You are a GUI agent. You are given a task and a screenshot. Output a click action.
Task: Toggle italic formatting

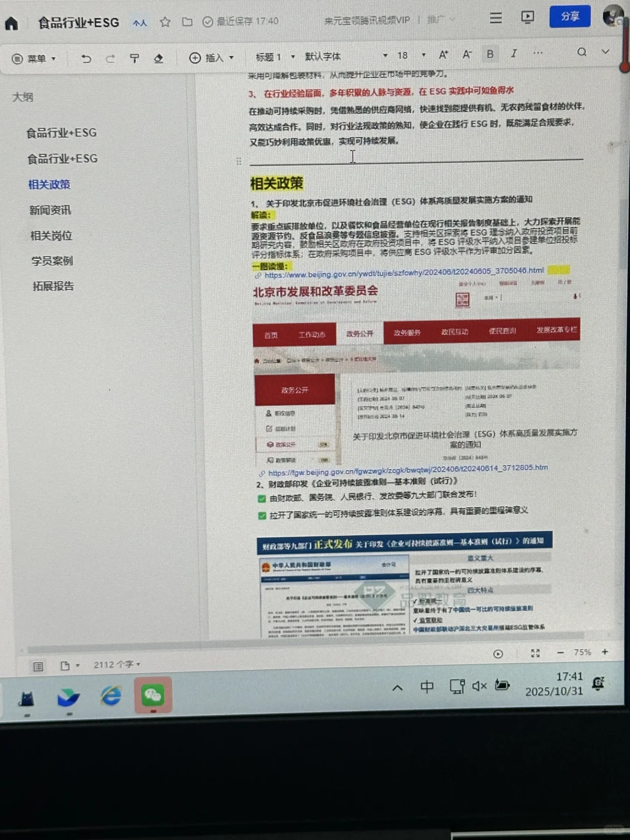click(513, 54)
